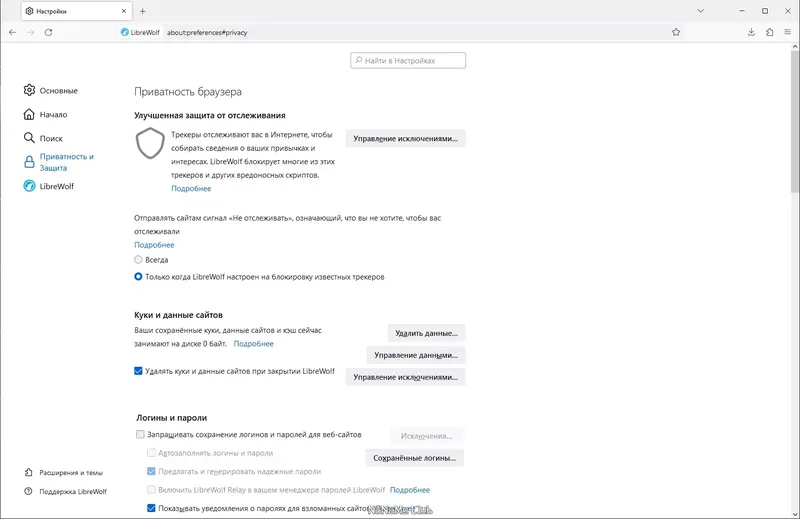Bookmark this page with the star icon
The image size is (800, 519).
676,32
